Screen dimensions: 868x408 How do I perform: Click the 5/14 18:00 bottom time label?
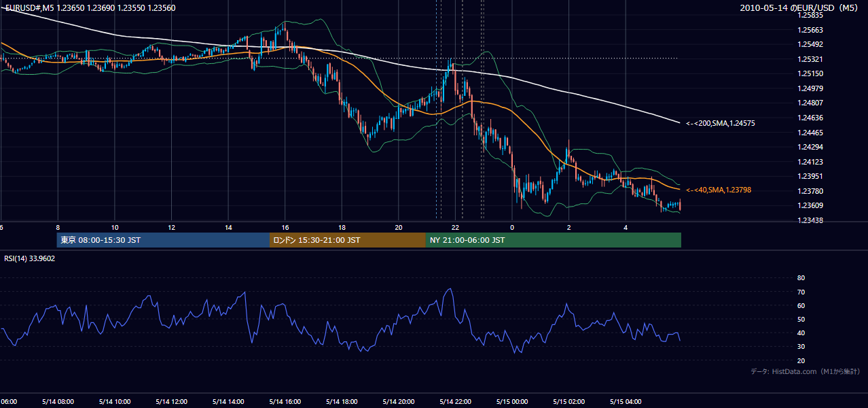point(342,402)
